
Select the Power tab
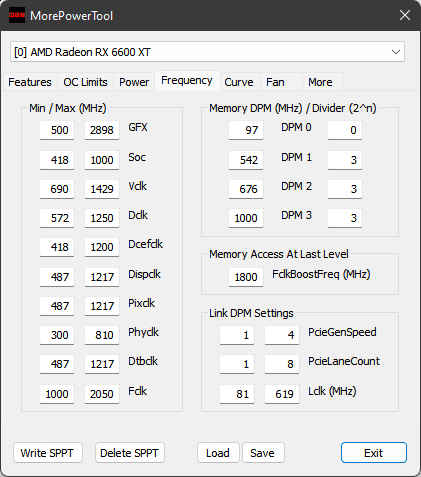click(x=134, y=82)
